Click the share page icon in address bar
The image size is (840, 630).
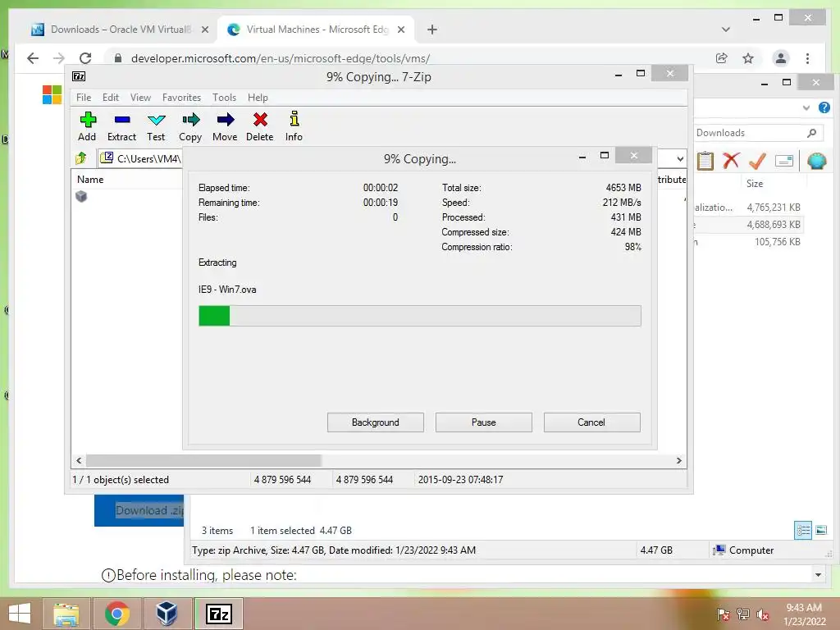click(722, 58)
